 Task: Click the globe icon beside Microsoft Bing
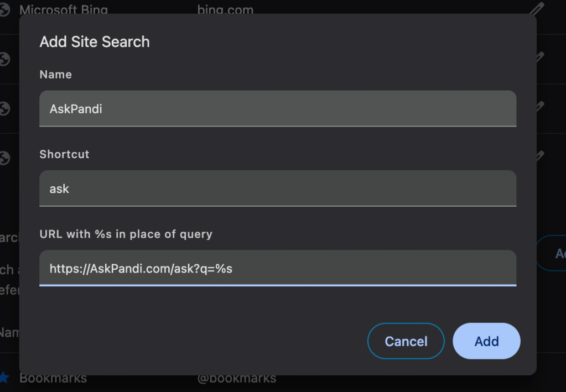(5, 10)
